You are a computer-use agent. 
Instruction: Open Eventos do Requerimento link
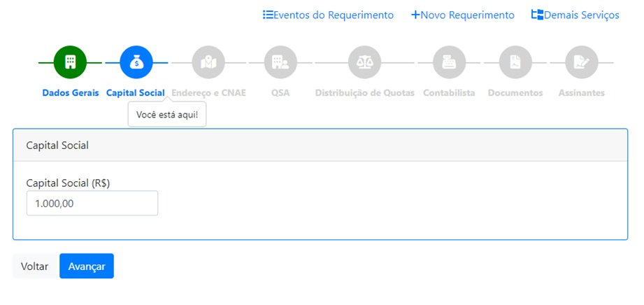[x=328, y=15]
